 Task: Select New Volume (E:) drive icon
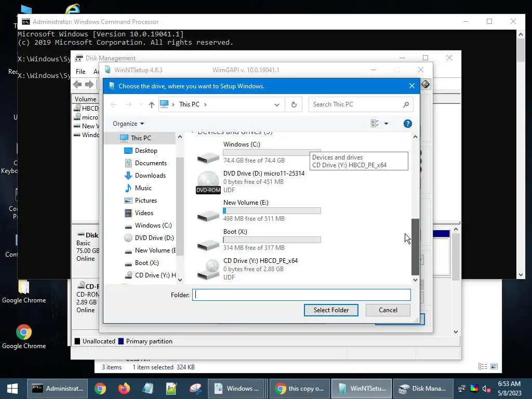208,216
